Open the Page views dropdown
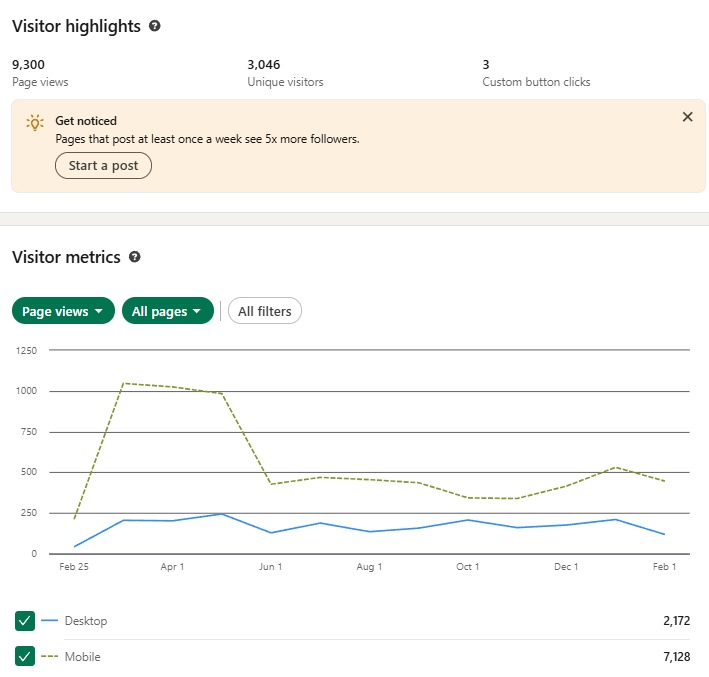Viewport: 709px width, 677px height. click(x=62, y=311)
